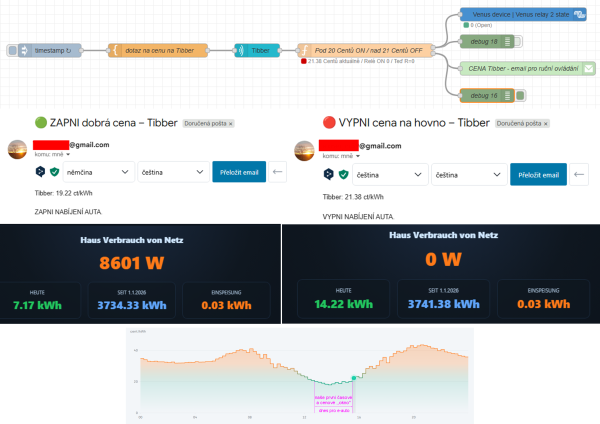
Task: Click the red circle in VYPNI subject
Action: click(329, 122)
